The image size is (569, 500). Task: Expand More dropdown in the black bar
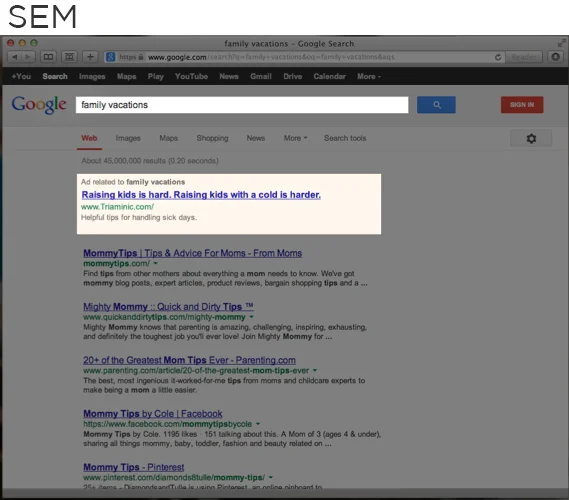pyautogui.click(x=369, y=77)
